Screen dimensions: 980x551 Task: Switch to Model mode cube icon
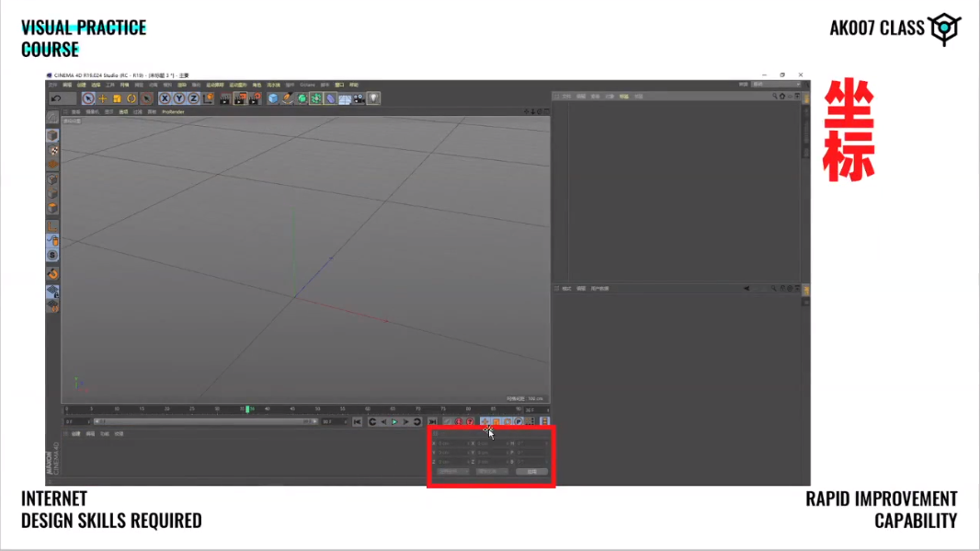pyautogui.click(x=53, y=135)
